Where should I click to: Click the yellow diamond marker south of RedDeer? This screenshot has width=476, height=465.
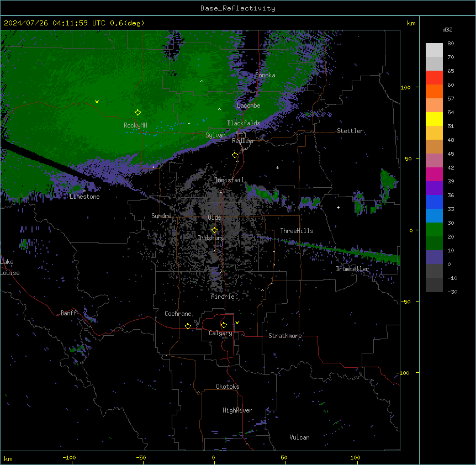click(x=235, y=155)
